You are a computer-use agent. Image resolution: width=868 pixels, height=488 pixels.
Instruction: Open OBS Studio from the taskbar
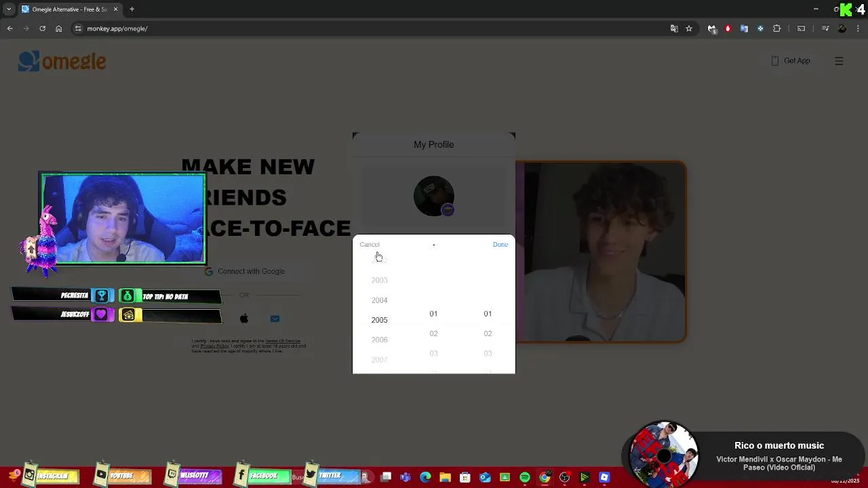tap(564, 478)
